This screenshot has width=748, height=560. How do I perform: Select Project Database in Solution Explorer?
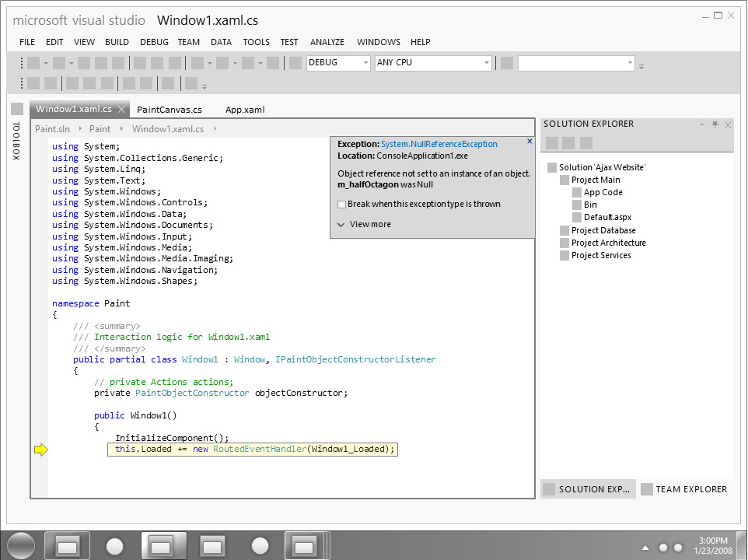(603, 230)
